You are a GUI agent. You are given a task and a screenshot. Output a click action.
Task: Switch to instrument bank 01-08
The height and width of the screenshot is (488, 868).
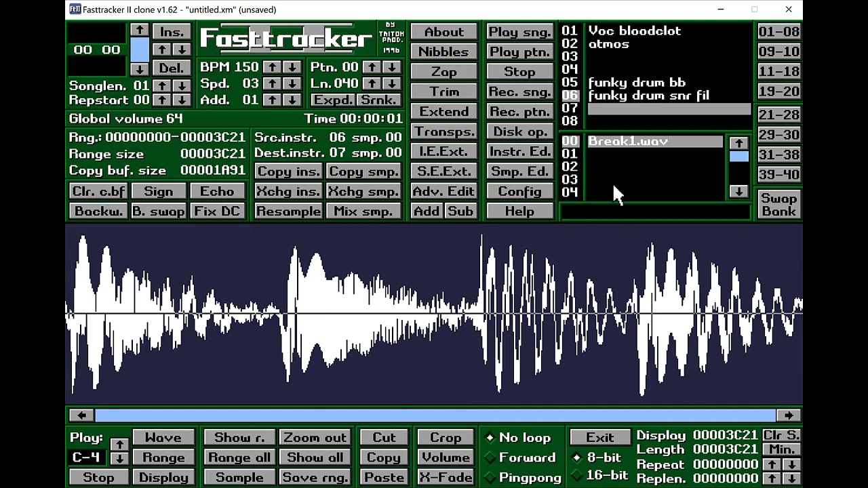tap(778, 32)
